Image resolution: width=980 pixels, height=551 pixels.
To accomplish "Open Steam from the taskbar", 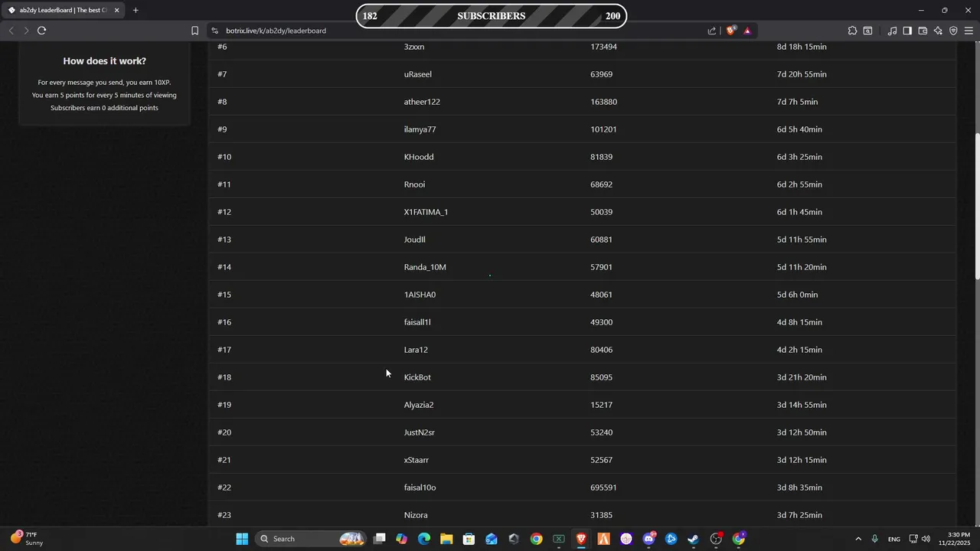I will [x=694, y=539].
